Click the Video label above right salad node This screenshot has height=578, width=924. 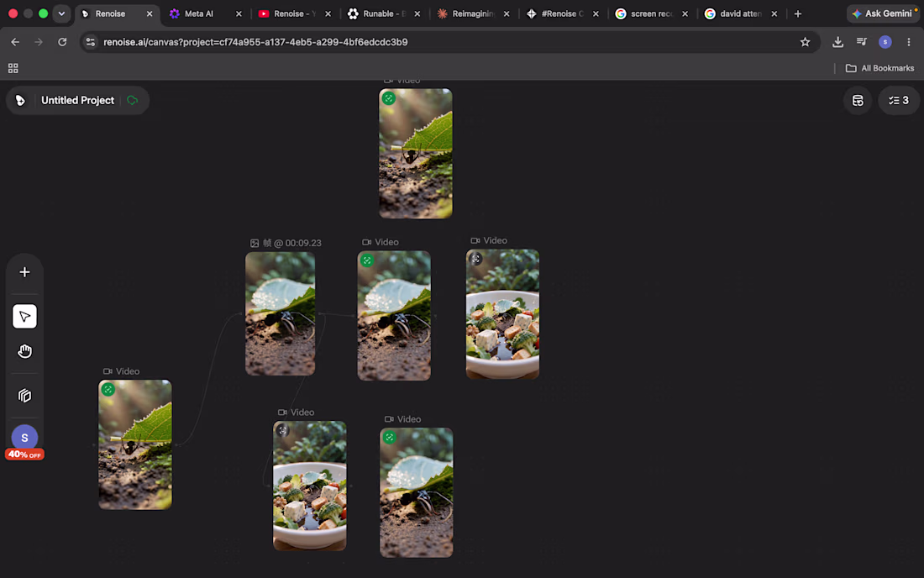489,240
